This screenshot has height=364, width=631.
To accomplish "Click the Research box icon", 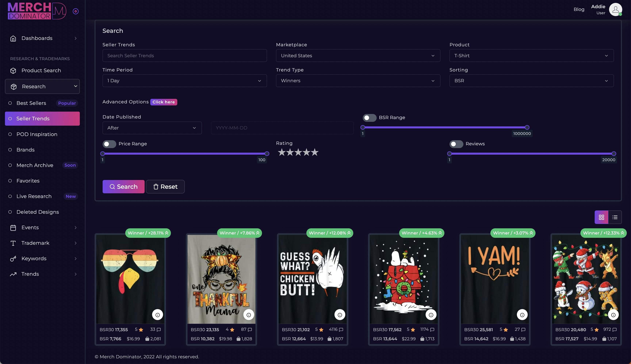I will pos(14,86).
